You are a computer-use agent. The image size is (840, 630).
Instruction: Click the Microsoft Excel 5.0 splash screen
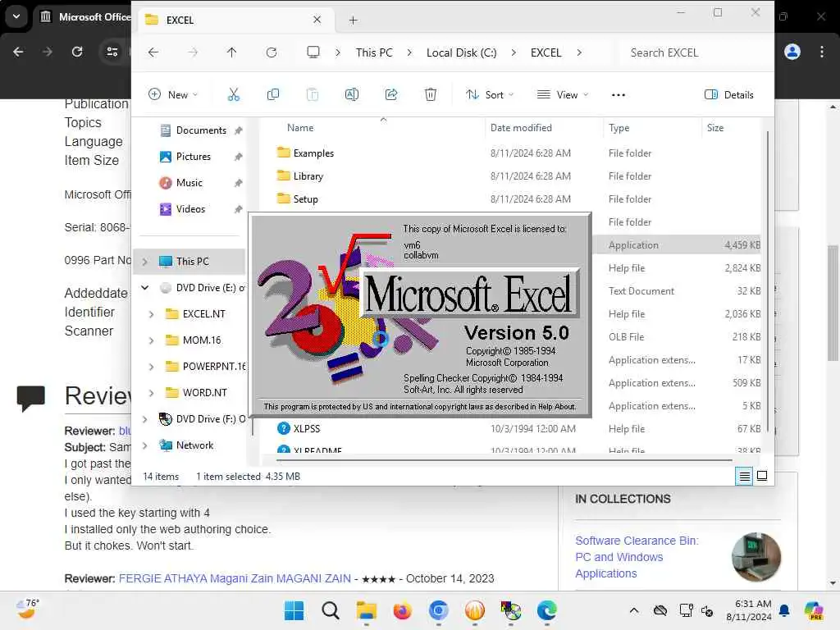pos(421,315)
